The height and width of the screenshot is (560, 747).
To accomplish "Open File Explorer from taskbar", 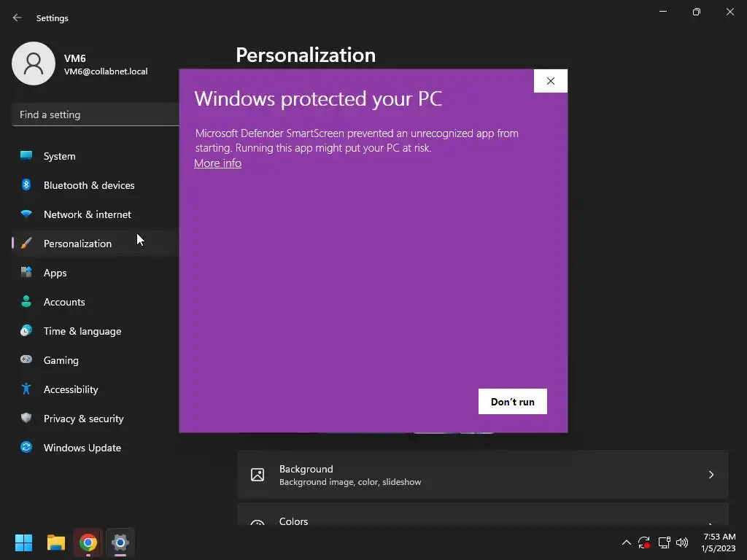I will tap(55, 542).
